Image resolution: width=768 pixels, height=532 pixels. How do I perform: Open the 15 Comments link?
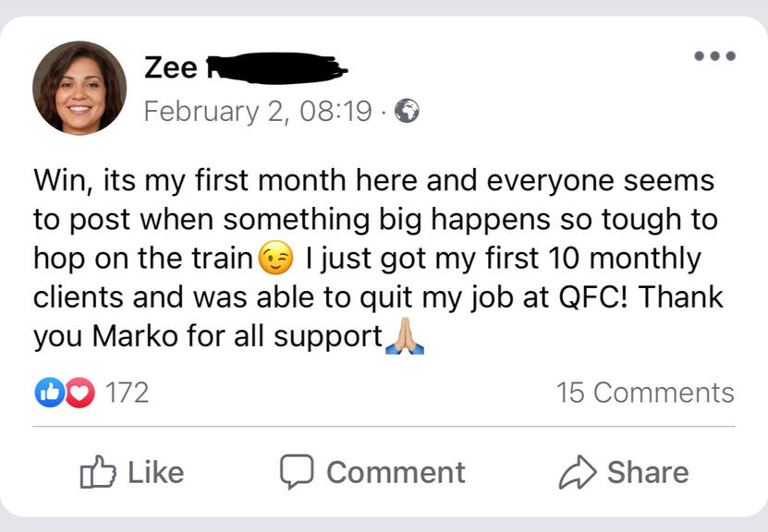[645, 393]
